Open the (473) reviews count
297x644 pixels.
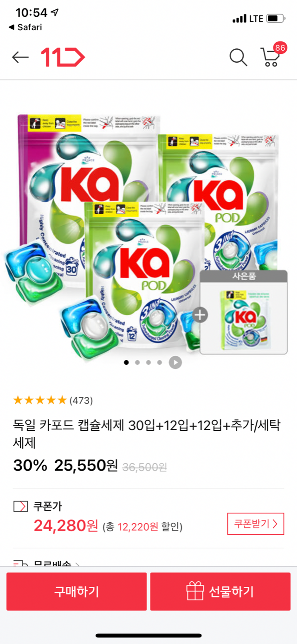(81, 400)
